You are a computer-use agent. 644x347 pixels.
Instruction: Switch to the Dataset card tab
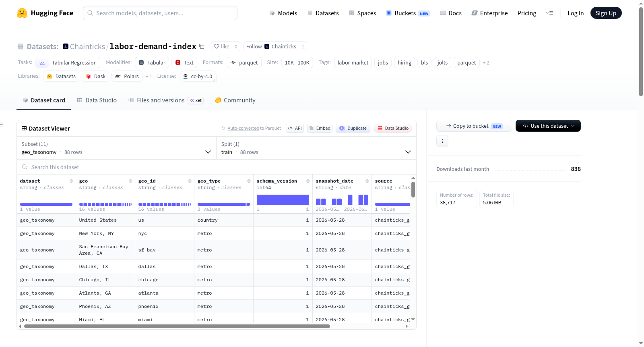coord(43,100)
